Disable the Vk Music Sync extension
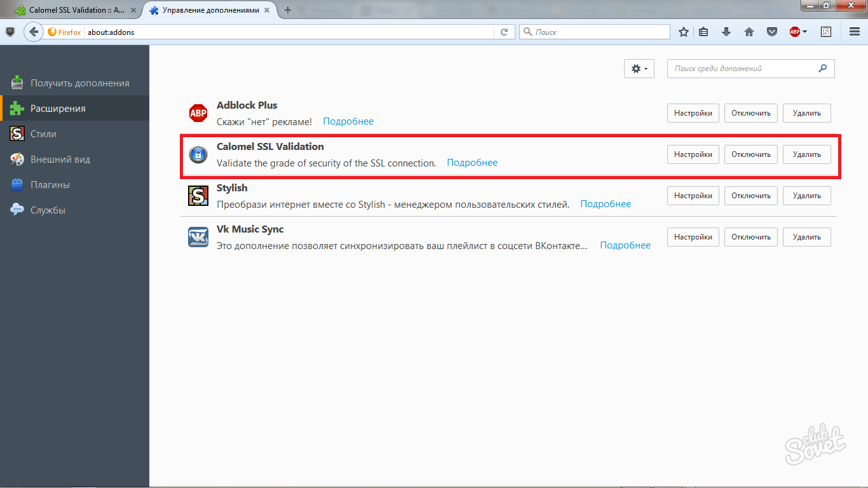 (750, 237)
